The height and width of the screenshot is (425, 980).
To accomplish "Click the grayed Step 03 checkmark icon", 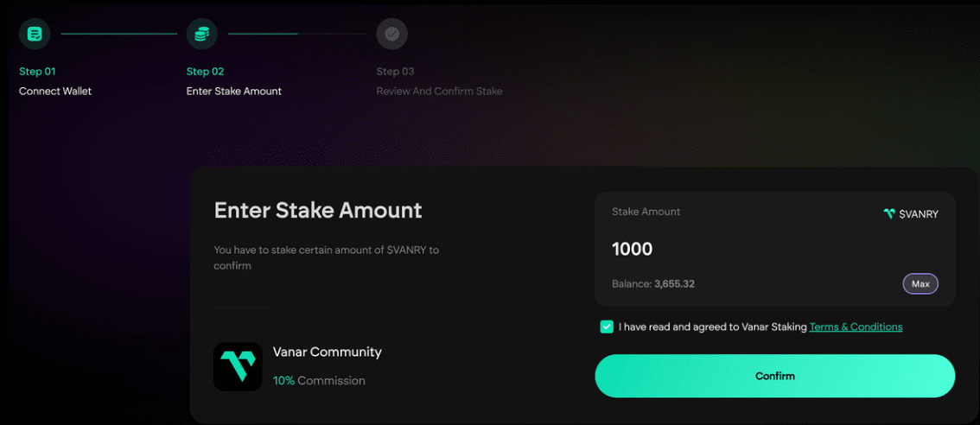I will tap(391, 34).
